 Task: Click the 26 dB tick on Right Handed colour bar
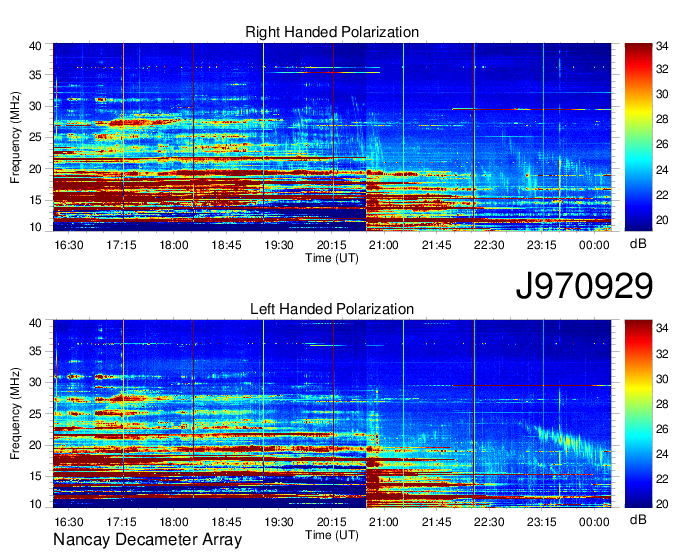662,144
